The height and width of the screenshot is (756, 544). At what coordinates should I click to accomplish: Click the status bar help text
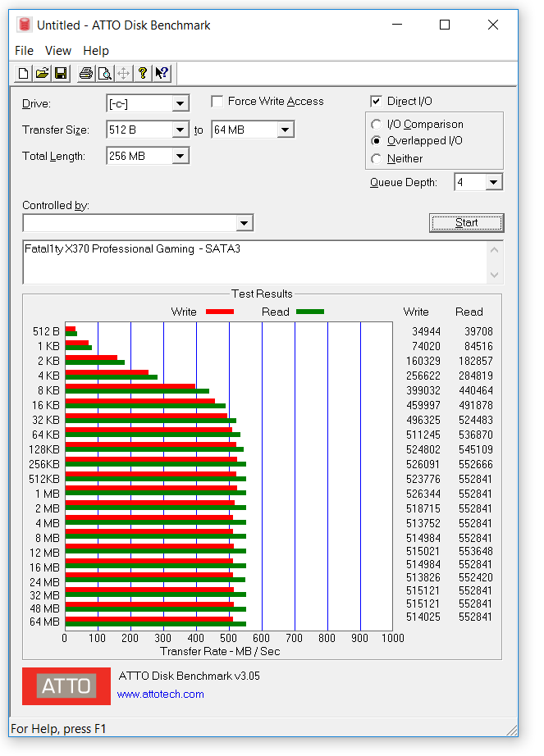(x=58, y=728)
